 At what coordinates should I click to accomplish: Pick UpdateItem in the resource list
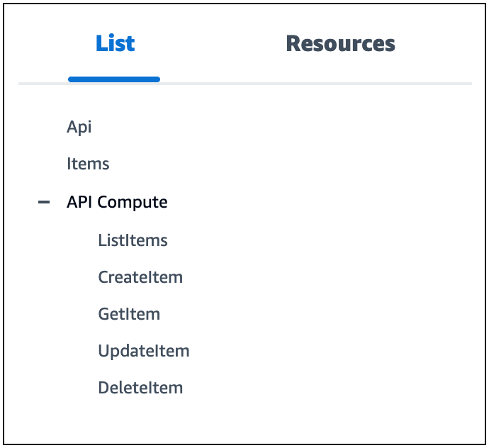point(144,351)
